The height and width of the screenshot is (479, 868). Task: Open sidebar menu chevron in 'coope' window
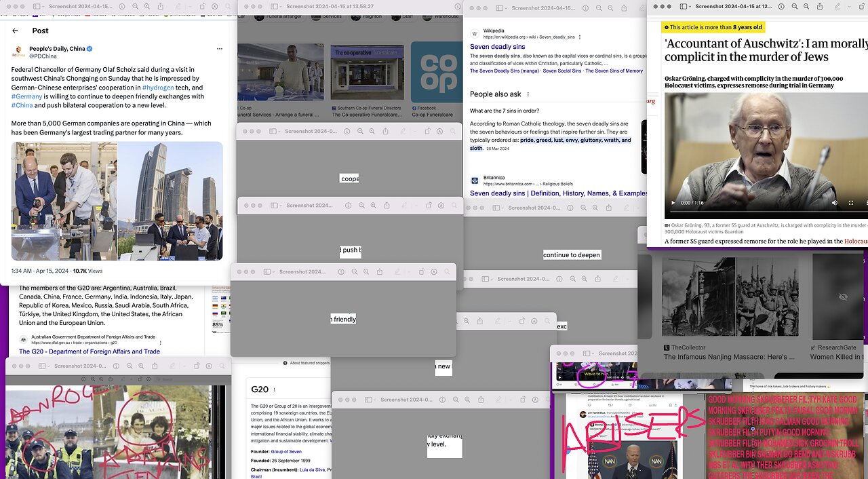tap(279, 132)
